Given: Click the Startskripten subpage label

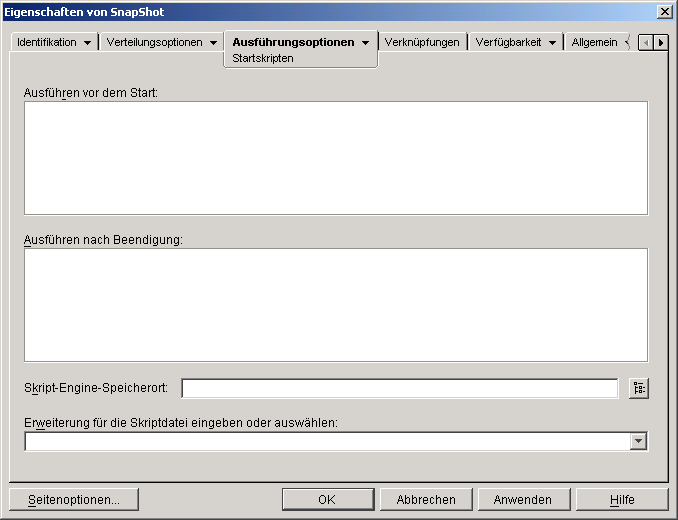Looking at the screenshot, I should point(263,58).
